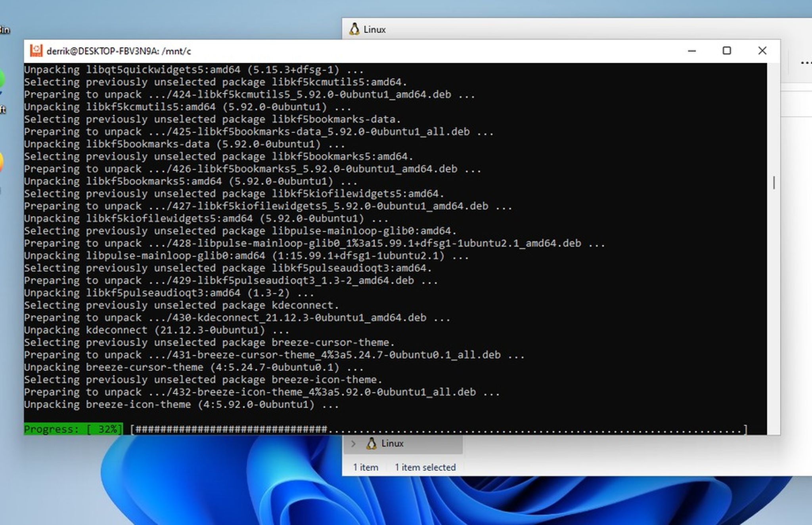The height and width of the screenshot is (525, 812).
Task: Click '1 item selected' status text
Action: pos(425,467)
